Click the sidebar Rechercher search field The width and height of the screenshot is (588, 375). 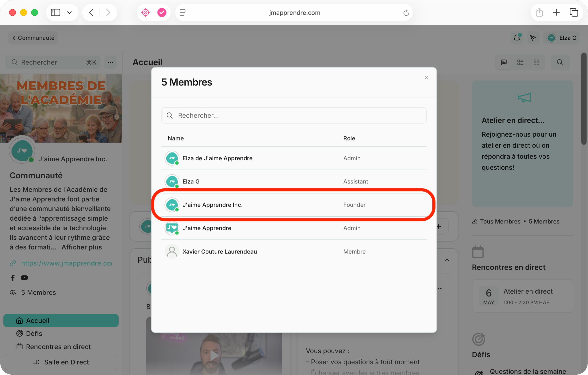pos(53,62)
